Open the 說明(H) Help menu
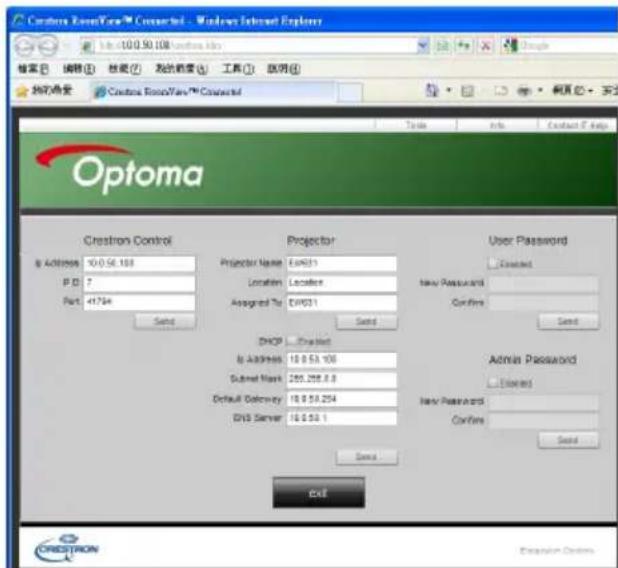The image size is (618, 568). tap(284, 69)
